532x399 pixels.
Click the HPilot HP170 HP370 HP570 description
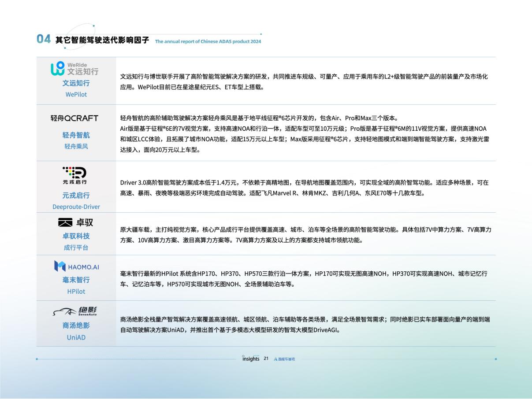pyautogui.click(x=304, y=279)
